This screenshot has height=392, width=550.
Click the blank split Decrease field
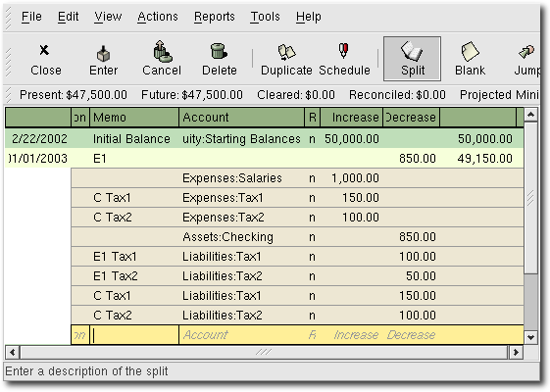click(x=411, y=335)
